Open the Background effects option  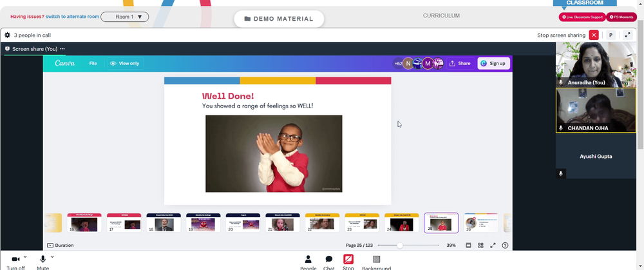coord(376,262)
